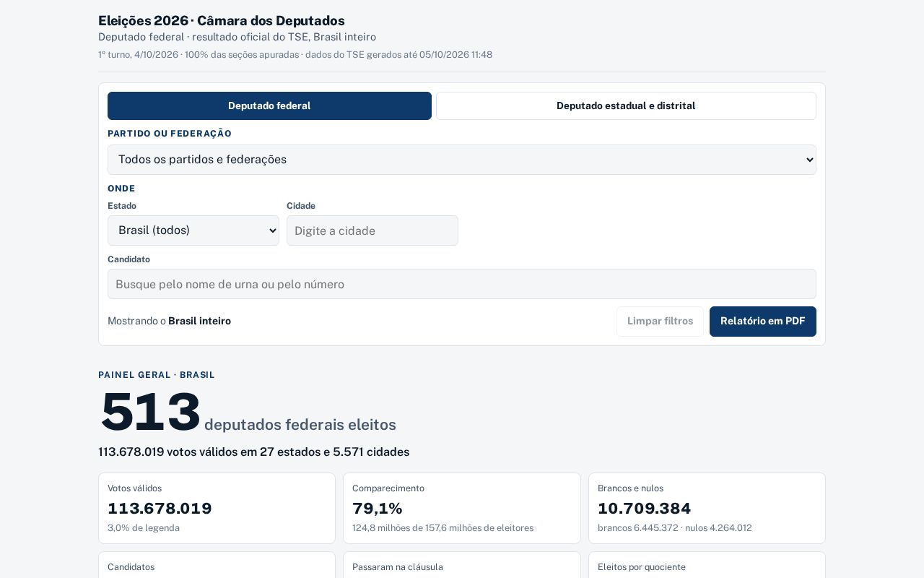924x578 pixels.
Task: Click the '1º turno, 4/10/2026' data line
Action: tap(295, 55)
